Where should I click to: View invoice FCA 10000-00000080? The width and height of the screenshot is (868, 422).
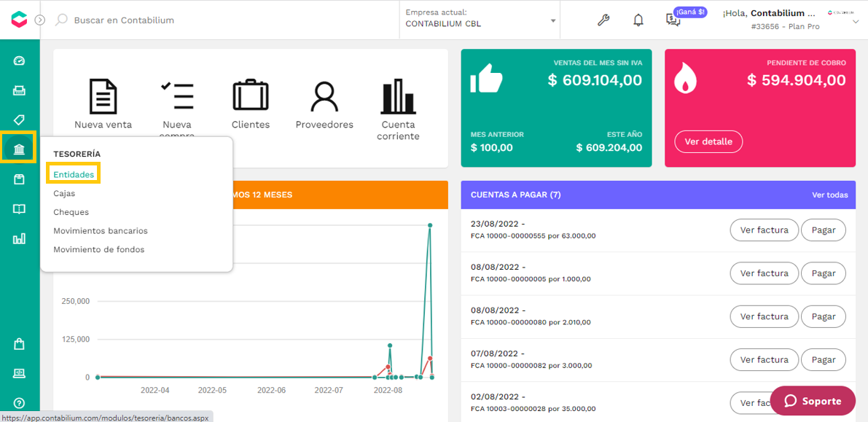(764, 317)
